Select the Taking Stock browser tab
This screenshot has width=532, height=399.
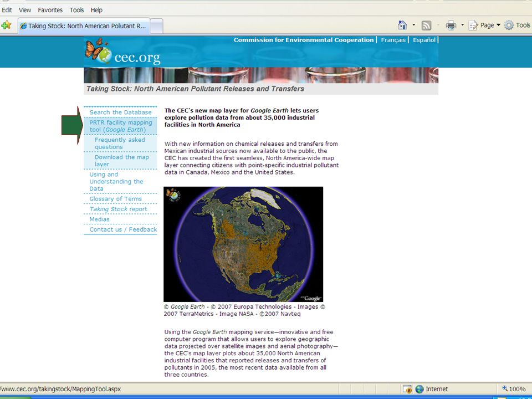[x=84, y=26]
